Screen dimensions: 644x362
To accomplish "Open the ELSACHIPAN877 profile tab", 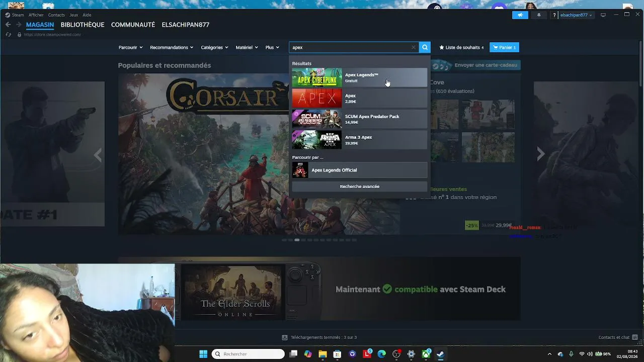I will click(186, 25).
